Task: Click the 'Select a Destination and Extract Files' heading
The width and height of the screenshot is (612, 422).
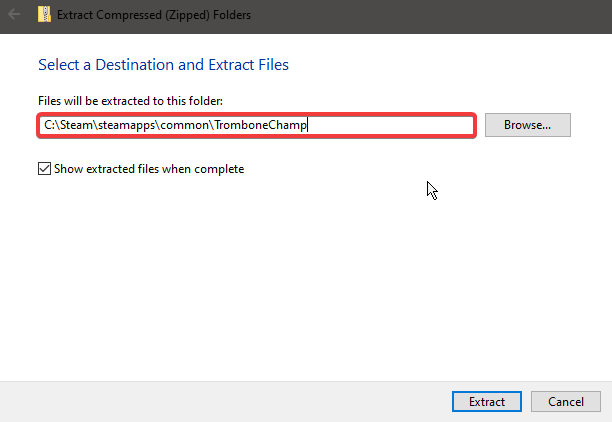Action: [163, 65]
